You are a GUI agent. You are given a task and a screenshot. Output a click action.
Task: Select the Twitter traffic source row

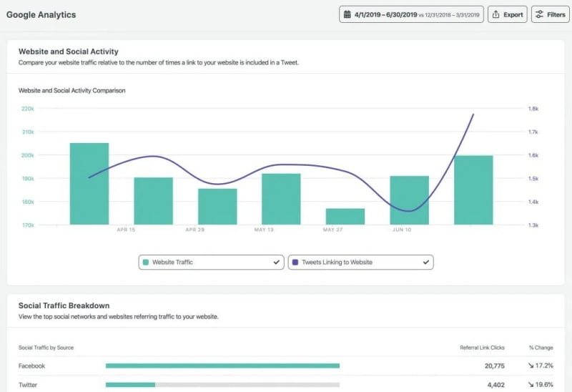pos(29,385)
